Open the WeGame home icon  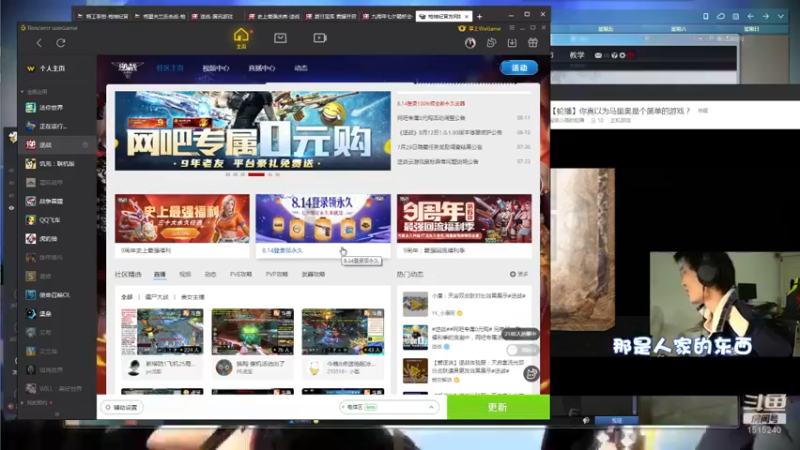pyautogui.click(x=241, y=38)
